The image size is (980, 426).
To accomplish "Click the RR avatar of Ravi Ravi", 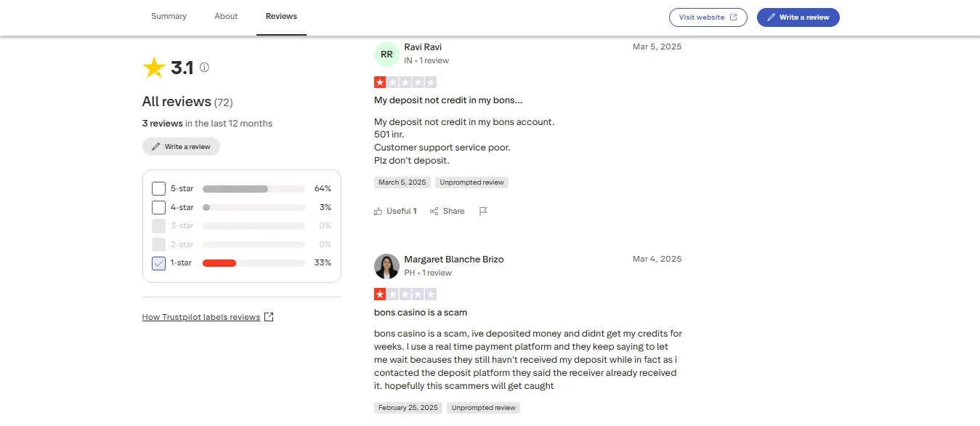I will coord(386,55).
